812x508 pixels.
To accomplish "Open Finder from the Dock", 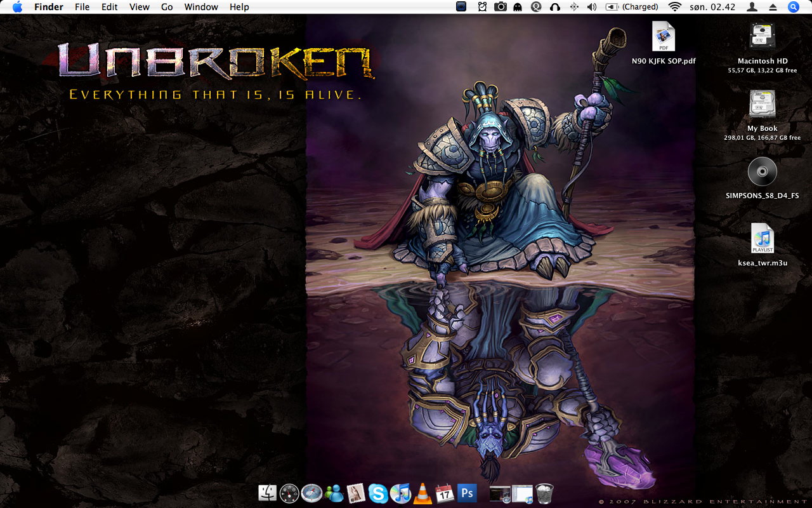I will click(x=268, y=493).
